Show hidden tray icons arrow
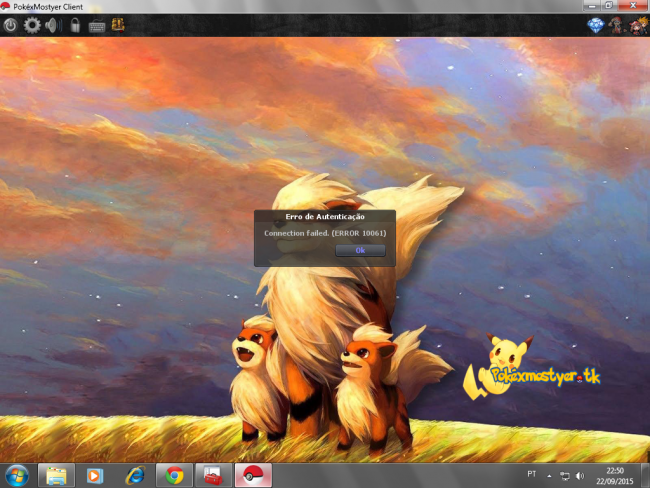The image size is (650, 488). click(549, 476)
